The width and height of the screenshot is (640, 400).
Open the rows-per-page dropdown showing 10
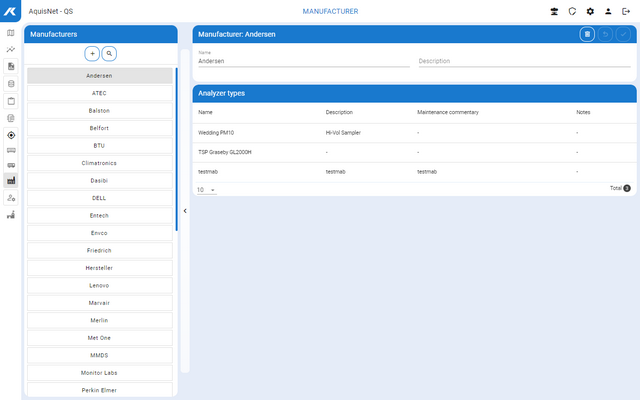point(206,189)
